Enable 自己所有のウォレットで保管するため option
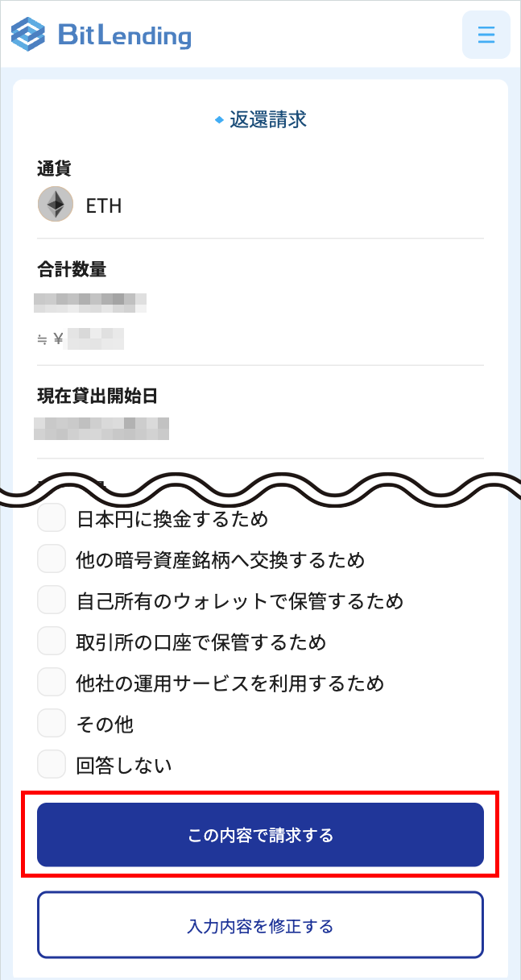Viewport: 521px width, 980px height. tap(51, 600)
